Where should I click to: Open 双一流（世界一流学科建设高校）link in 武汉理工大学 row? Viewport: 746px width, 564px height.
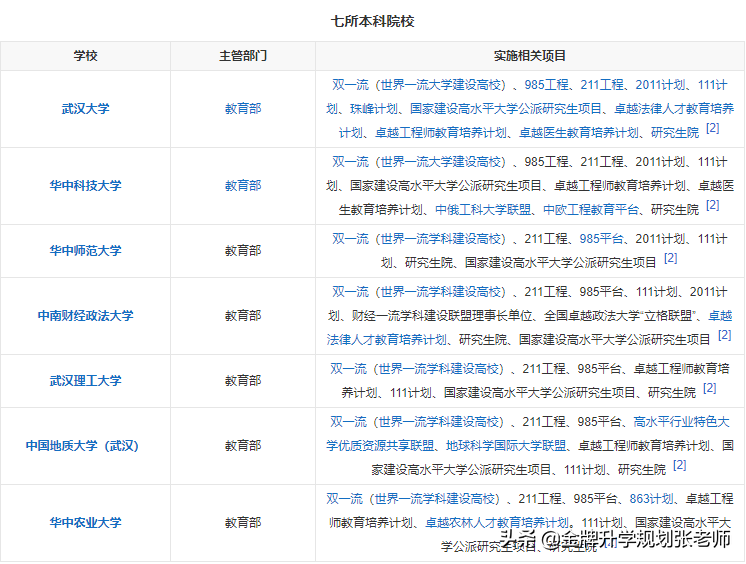coord(417,369)
